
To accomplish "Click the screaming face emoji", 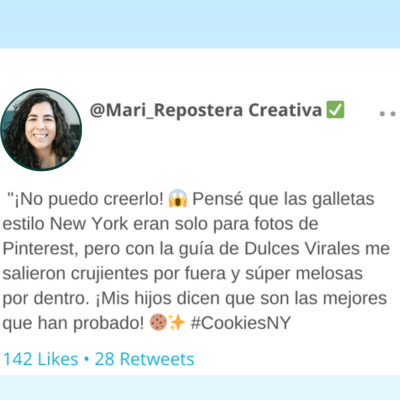I will pyautogui.click(x=178, y=198).
